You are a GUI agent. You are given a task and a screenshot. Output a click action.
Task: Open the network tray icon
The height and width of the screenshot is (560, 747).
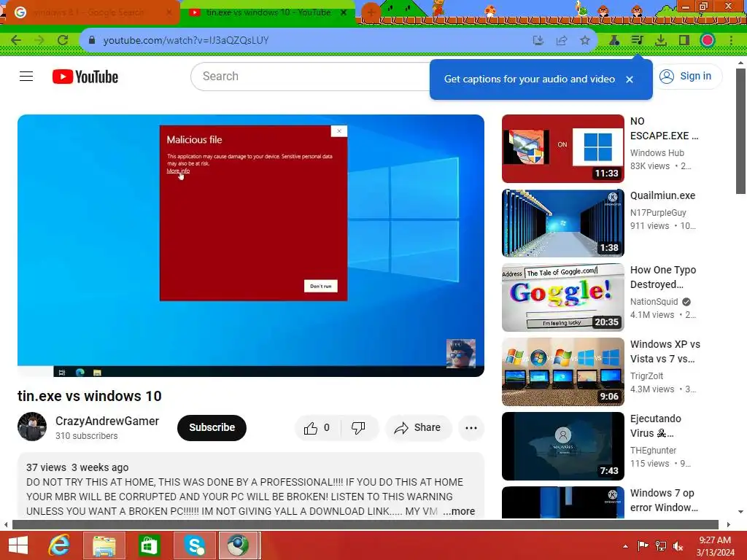point(661,546)
